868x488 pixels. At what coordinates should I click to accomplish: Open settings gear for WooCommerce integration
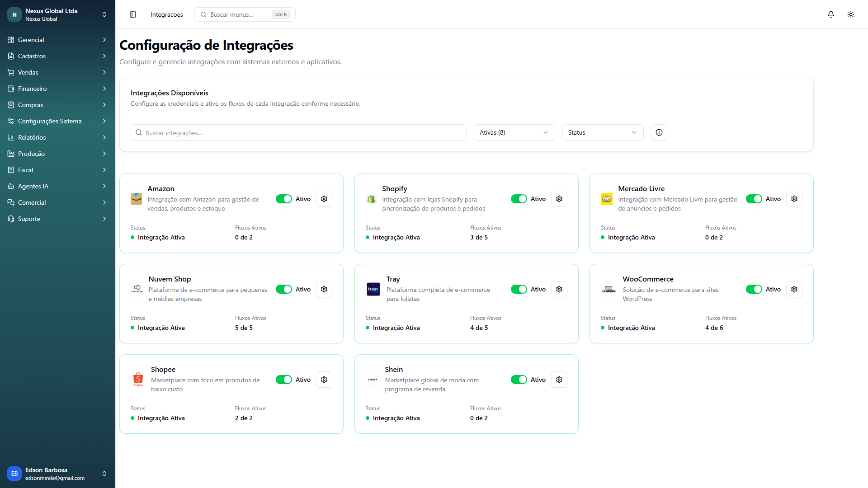794,289
